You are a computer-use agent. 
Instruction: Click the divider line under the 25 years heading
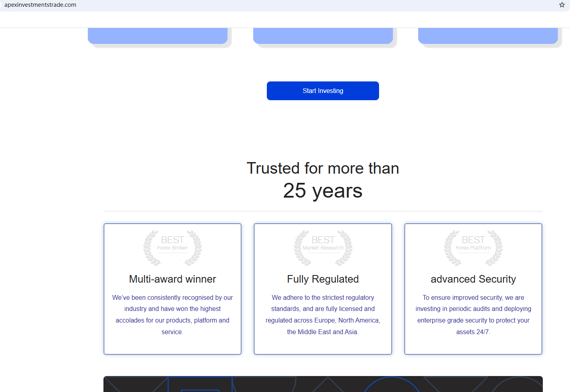pos(323,211)
